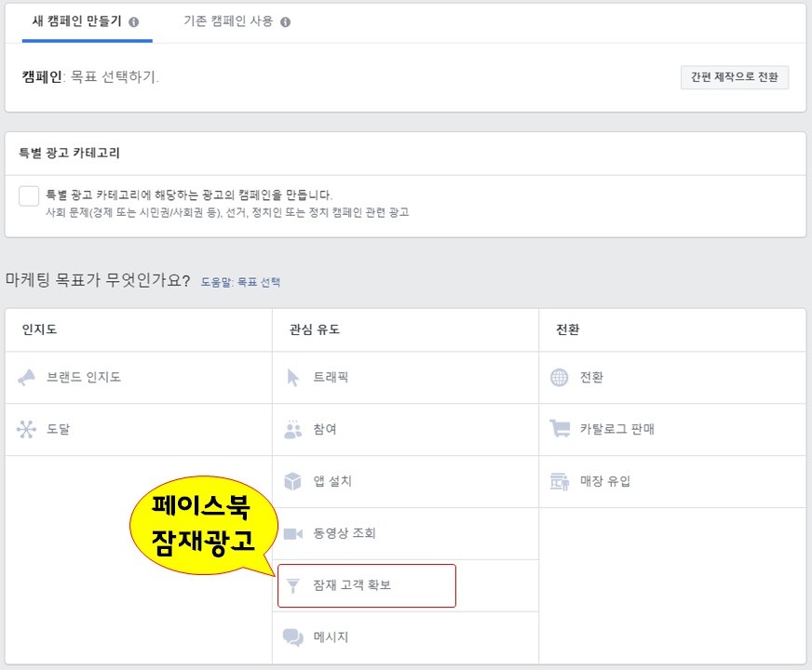812x670 pixels.
Task: Pick the cursor icon for 트래픽
Action: (293, 378)
